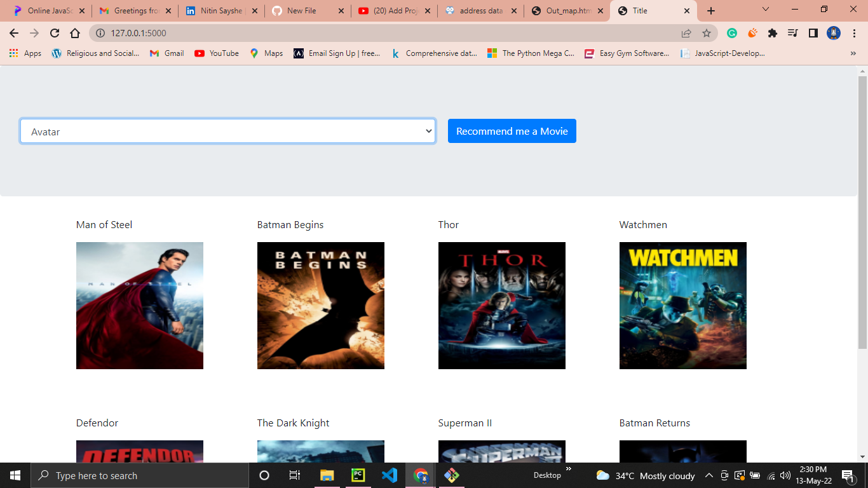
Task: Click the taskbar search box
Action: pos(139,475)
